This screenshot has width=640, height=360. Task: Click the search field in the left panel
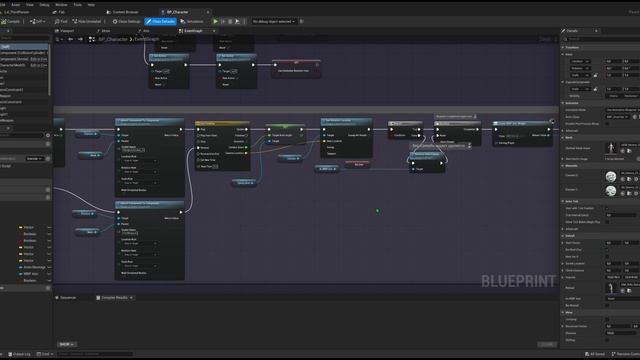[x=24, y=38]
